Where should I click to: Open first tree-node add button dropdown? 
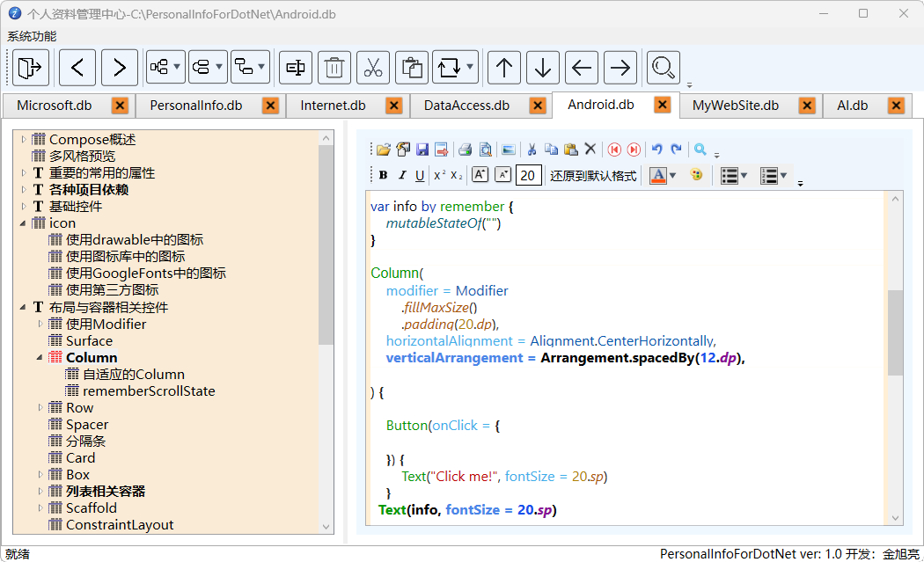pos(177,67)
